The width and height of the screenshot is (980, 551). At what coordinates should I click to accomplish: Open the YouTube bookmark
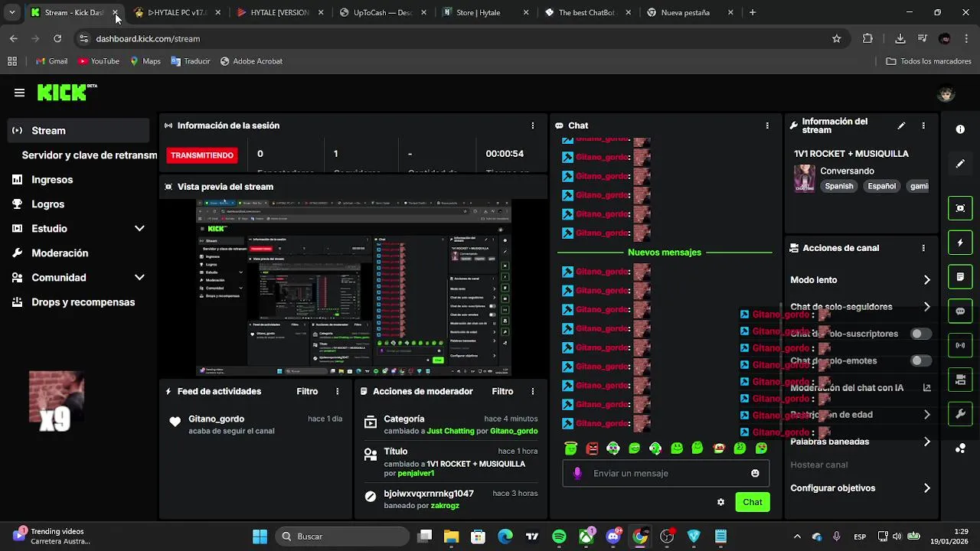98,61
